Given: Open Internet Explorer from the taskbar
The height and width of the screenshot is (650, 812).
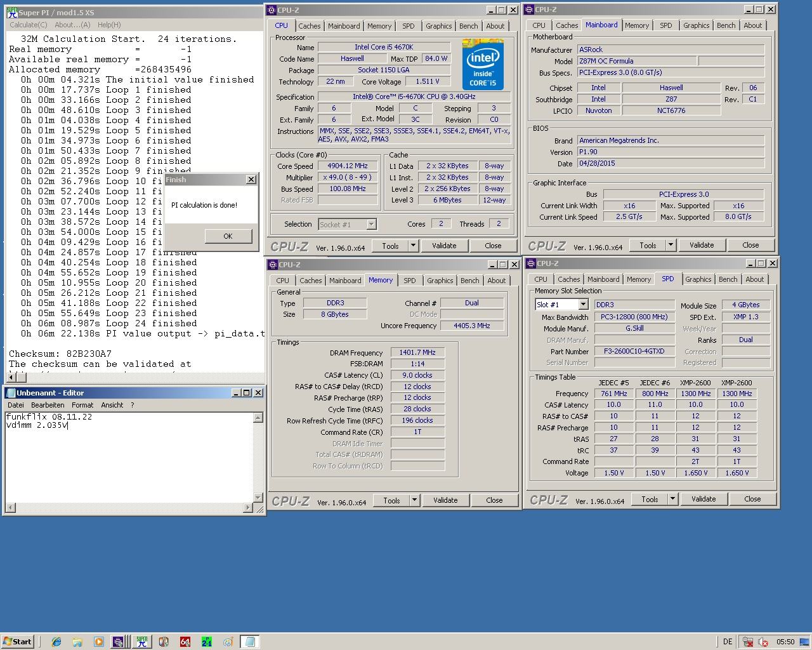Looking at the screenshot, I should point(56,642).
